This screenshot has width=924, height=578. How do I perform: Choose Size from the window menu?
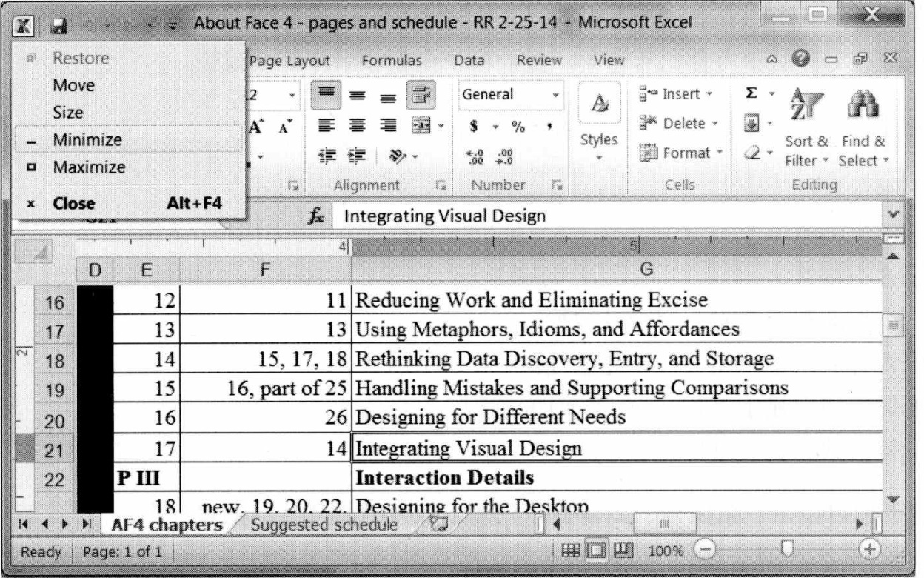(128, 113)
